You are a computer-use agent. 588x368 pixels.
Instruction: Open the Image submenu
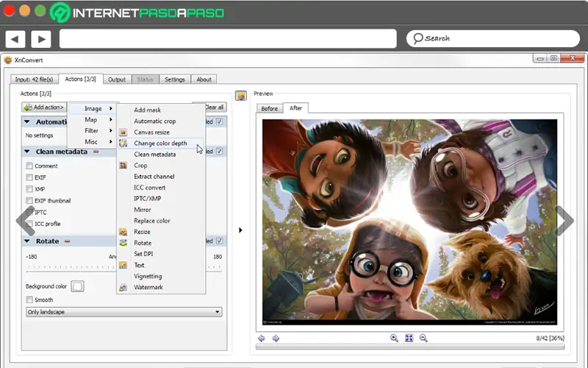pos(93,108)
